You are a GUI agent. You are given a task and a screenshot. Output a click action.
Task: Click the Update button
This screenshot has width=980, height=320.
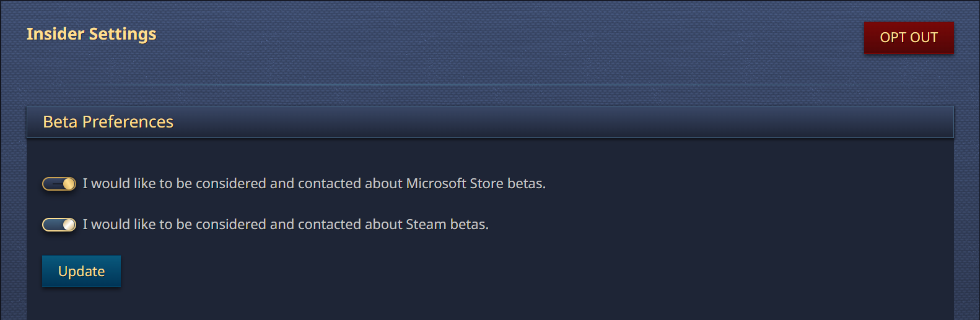[81, 271]
